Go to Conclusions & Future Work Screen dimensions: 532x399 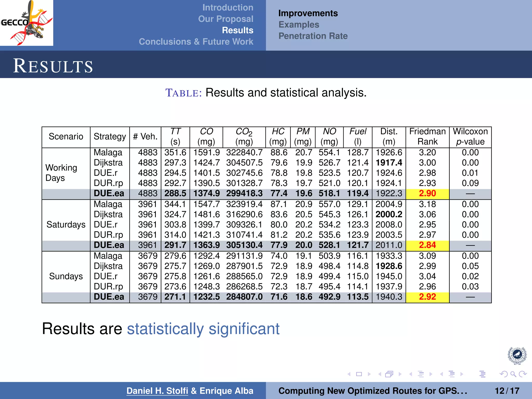[x=196, y=42]
